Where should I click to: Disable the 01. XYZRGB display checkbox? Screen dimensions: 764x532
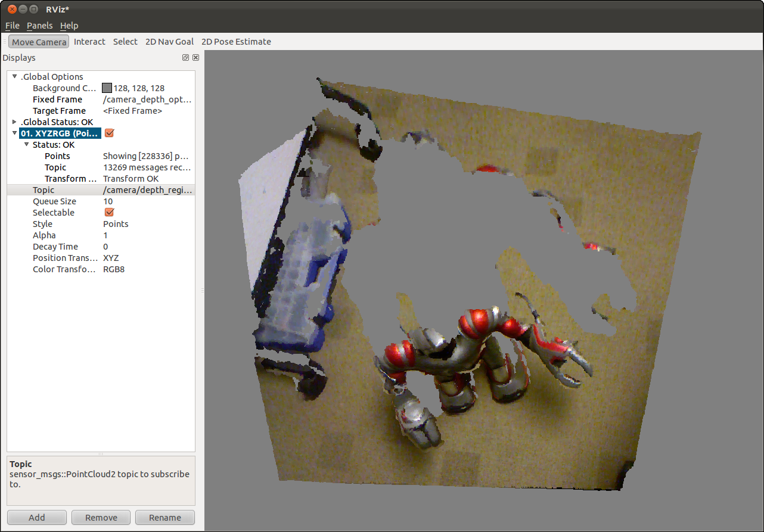[109, 133]
